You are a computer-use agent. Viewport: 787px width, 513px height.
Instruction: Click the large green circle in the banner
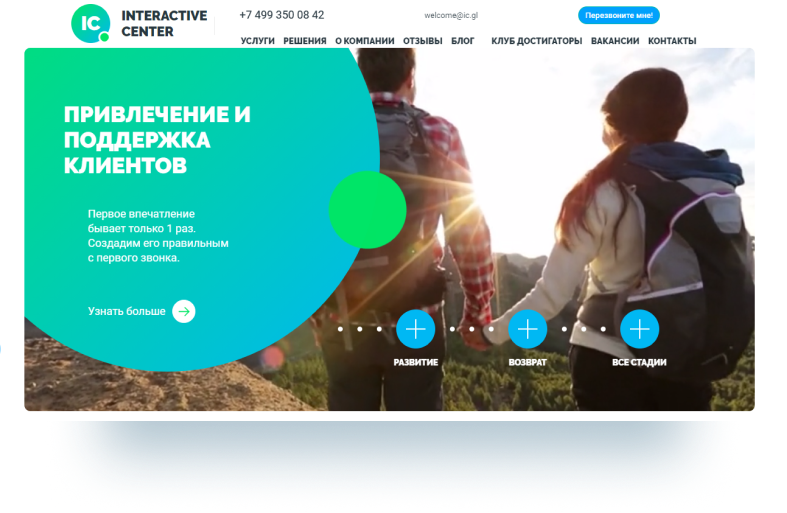(367, 210)
